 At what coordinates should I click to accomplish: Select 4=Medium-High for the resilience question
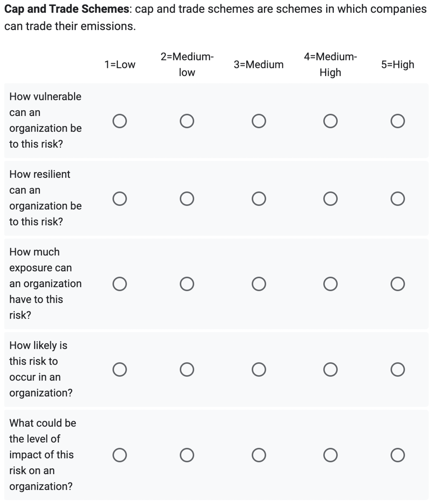[330, 199]
